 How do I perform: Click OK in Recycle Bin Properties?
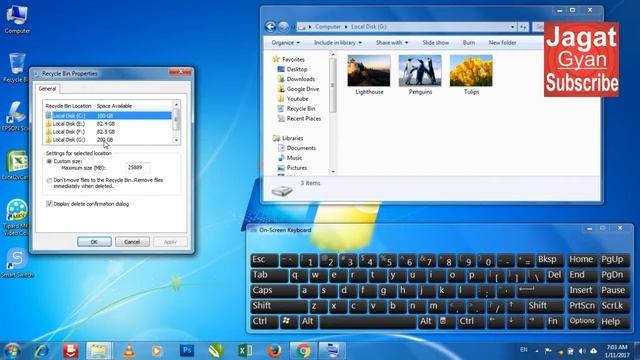pos(94,242)
